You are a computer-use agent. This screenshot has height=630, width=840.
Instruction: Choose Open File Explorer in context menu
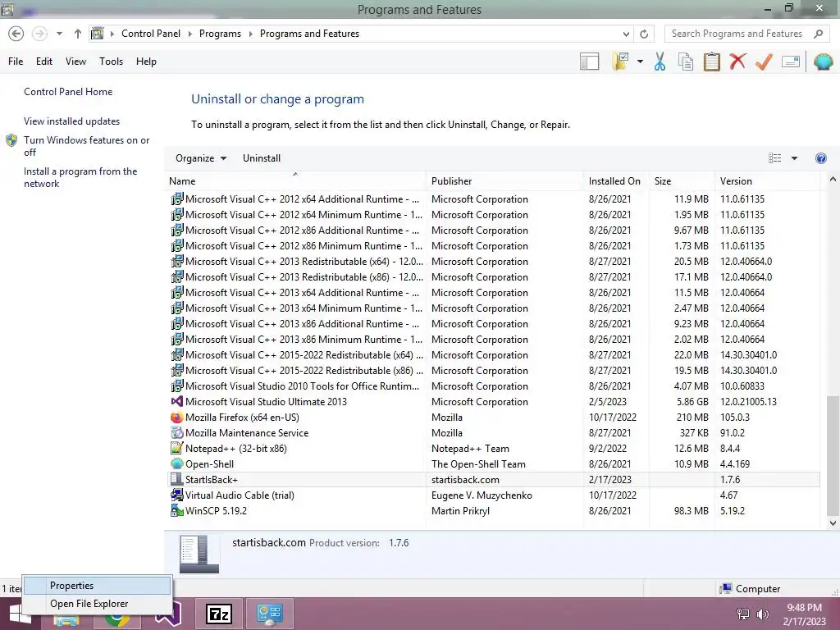click(97, 604)
